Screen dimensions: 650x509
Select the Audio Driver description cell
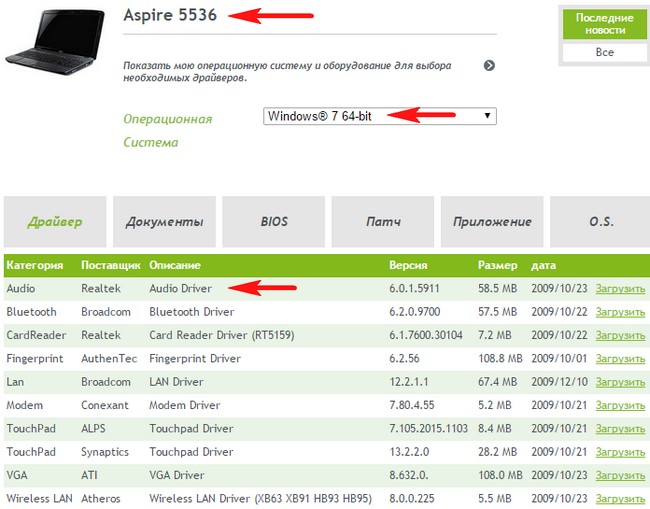tap(180, 288)
